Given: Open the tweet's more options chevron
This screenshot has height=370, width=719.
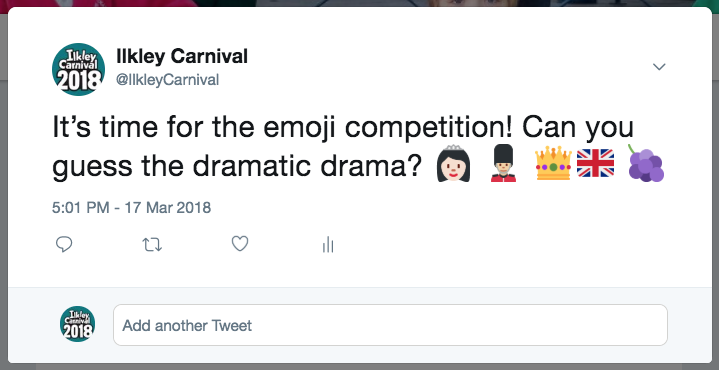Looking at the screenshot, I should 659,67.
